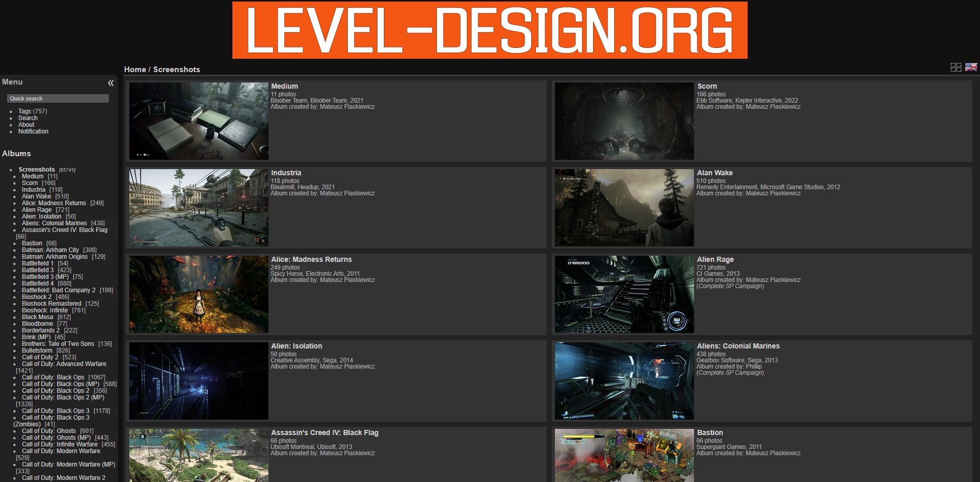The width and height of the screenshot is (980, 482).
Task: Open Assassin's Creed IV: Black Flag thumbnail
Action: (199, 455)
